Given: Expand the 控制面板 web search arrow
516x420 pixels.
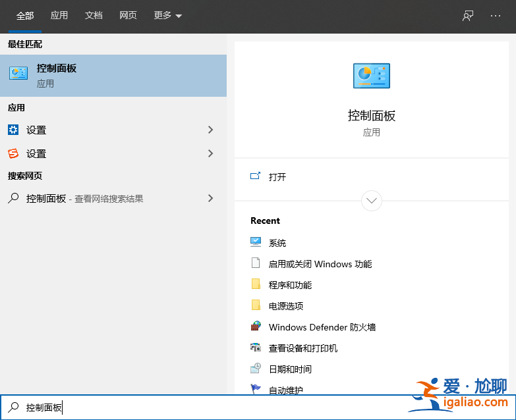Looking at the screenshot, I should tap(211, 198).
